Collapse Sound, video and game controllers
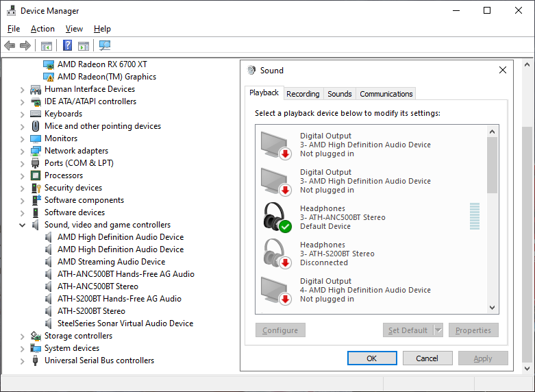This screenshot has height=392, width=535. coord(22,225)
